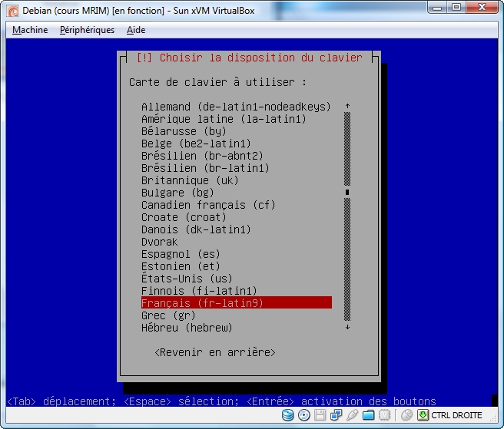Select États-Unis (us) keyboard layout
This screenshot has height=429, width=504.
pos(237,279)
